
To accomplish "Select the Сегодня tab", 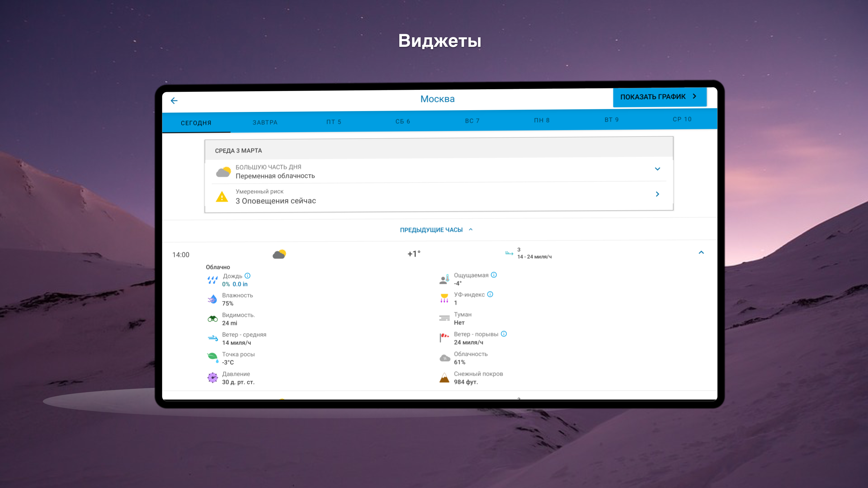I will tap(196, 123).
